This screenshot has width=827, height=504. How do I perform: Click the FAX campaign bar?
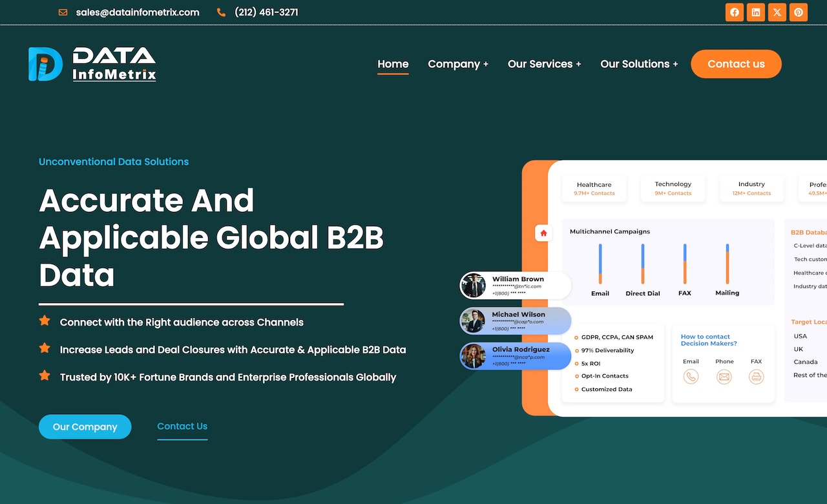(685, 264)
